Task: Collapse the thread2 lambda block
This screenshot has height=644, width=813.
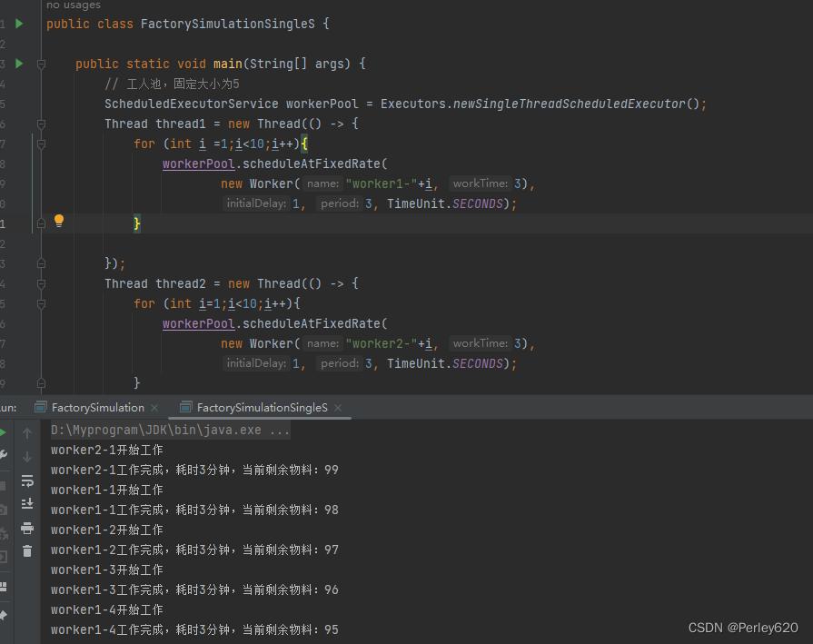Action: pos(41,283)
